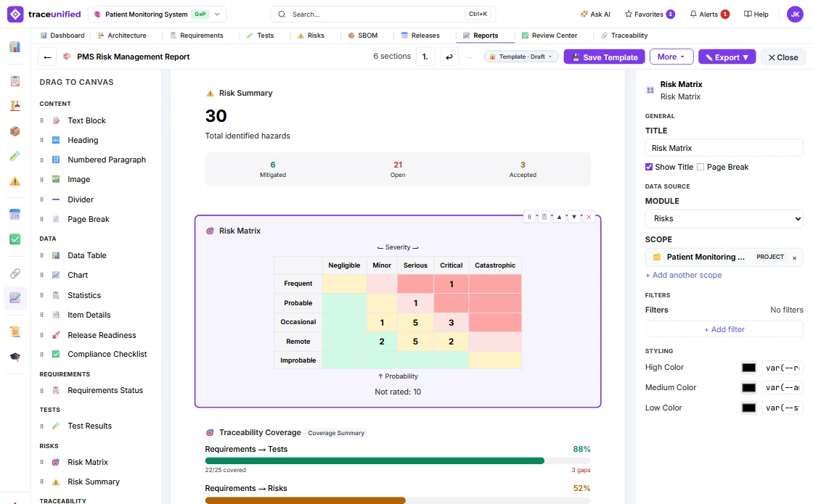This screenshot has height=504, width=813.
Task: Open the line chart reports sidebar icon
Action: pyautogui.click(x=15, y=298)
